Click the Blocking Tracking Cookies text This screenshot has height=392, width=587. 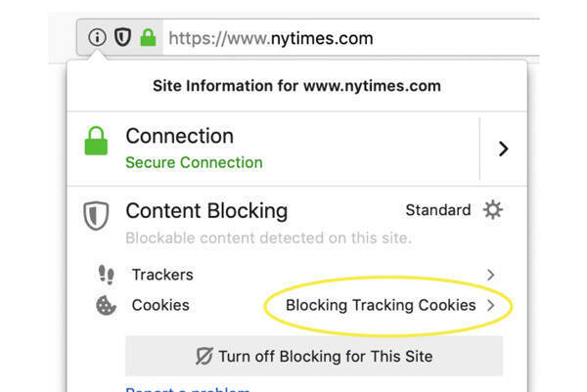coord(381,306)
